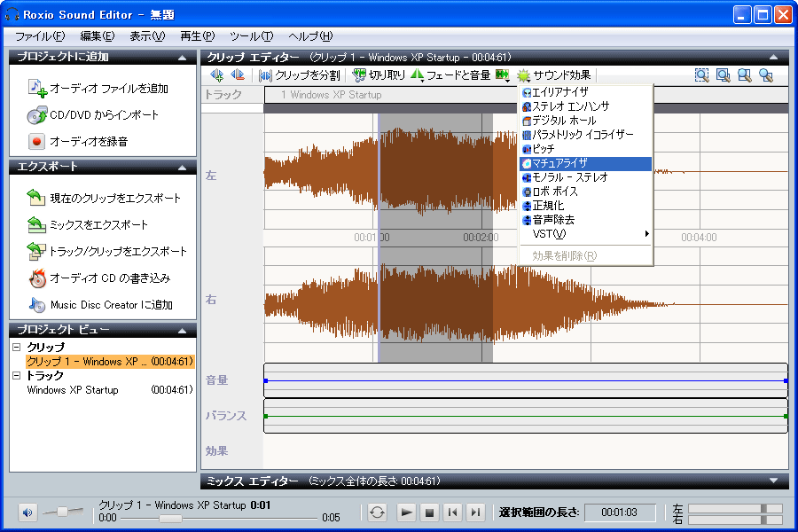Click オーディオを録音 record audio
Viewport: 798px width, 532px height.
[x=78, y=142]
